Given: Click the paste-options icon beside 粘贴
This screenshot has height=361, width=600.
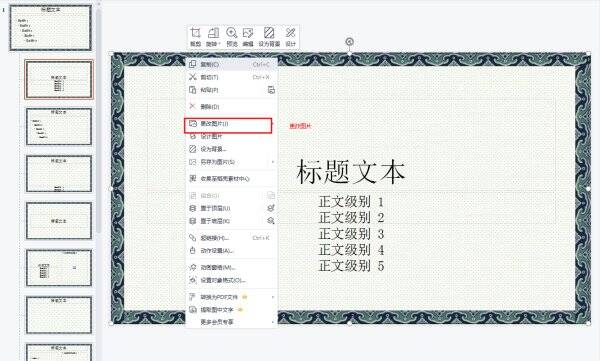Looking at the screenshot, I should pos(271,90).
